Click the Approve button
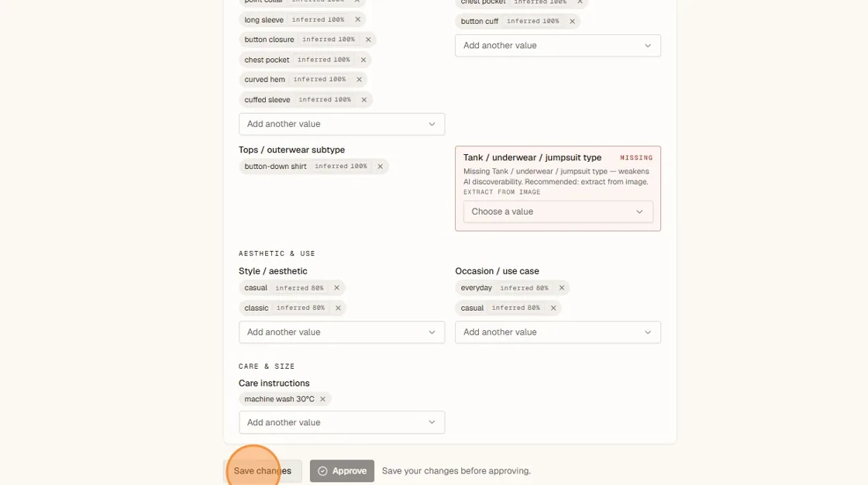This screenshot has height=485, width=868. pos(342,470)
